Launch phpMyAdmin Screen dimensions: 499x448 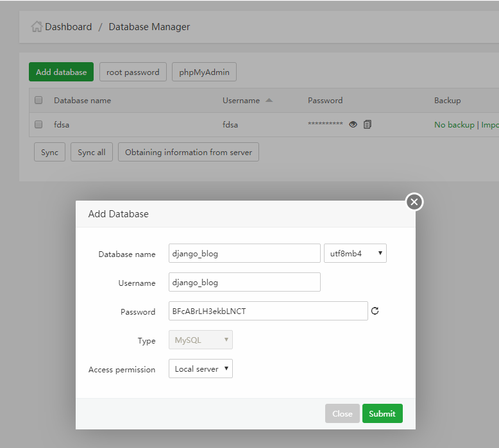(204, 72)
